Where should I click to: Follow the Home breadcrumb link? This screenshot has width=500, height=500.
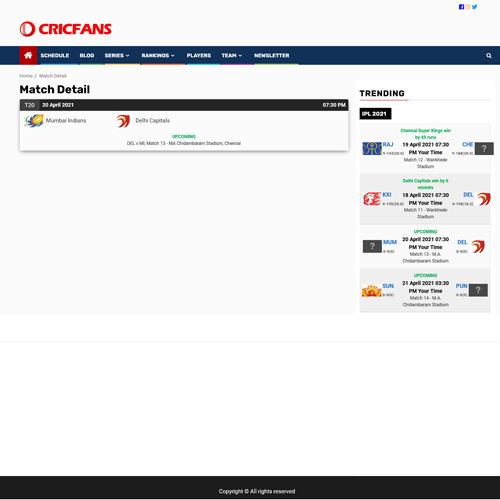click(x=26, y=76)
